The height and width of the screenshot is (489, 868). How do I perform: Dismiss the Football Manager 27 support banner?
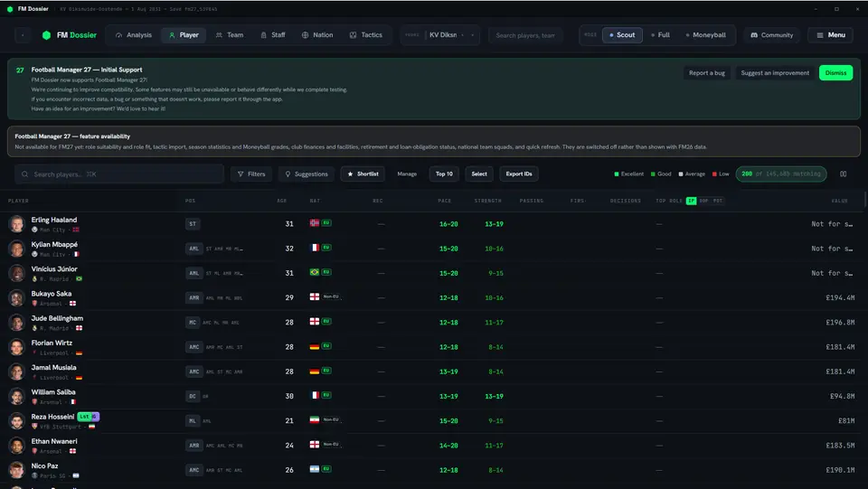click(x=835, y=73)
